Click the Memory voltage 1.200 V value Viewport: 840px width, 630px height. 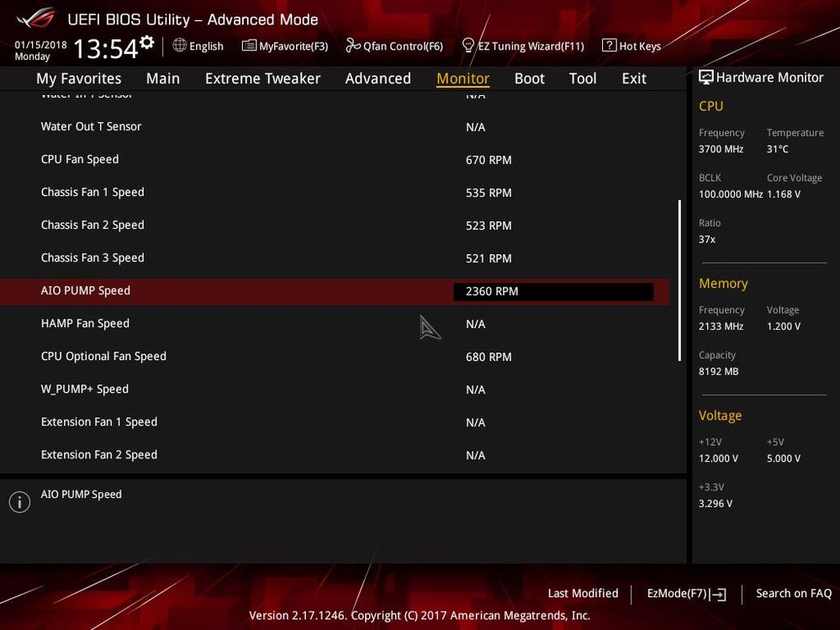click(783, 326)
